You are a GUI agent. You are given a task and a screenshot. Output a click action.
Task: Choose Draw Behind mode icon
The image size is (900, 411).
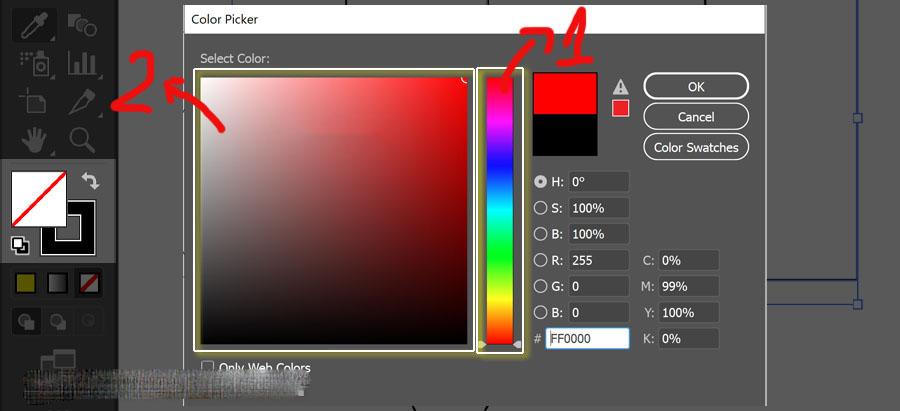tap(57, 321)
